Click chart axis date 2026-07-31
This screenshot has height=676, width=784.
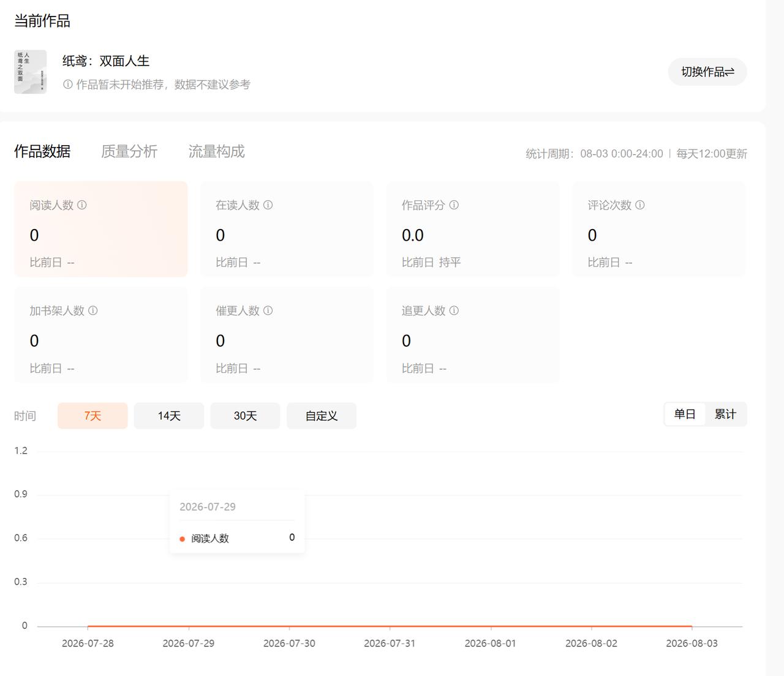tap(390, 644)
